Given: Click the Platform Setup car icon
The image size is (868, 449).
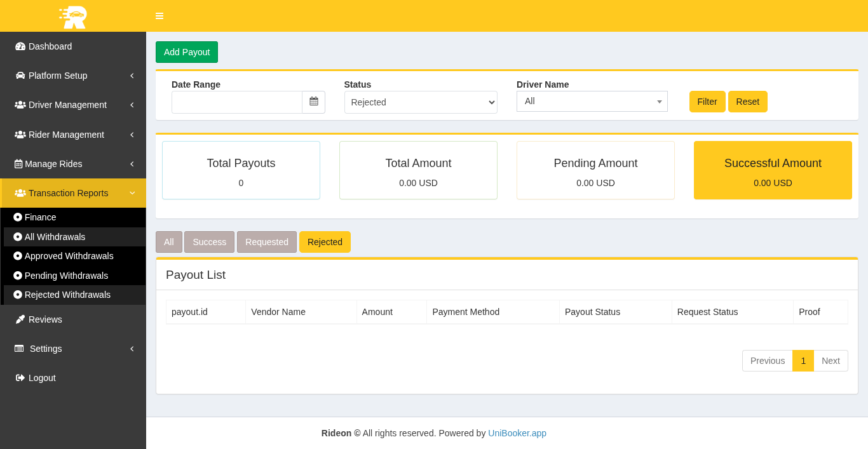Looking at the screenshot, I should [20, 76].
